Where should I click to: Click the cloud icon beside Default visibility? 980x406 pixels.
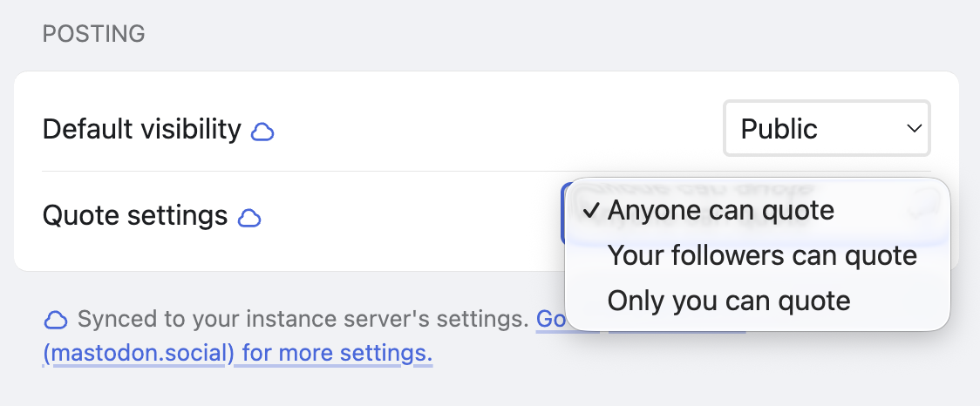[262, 132]
